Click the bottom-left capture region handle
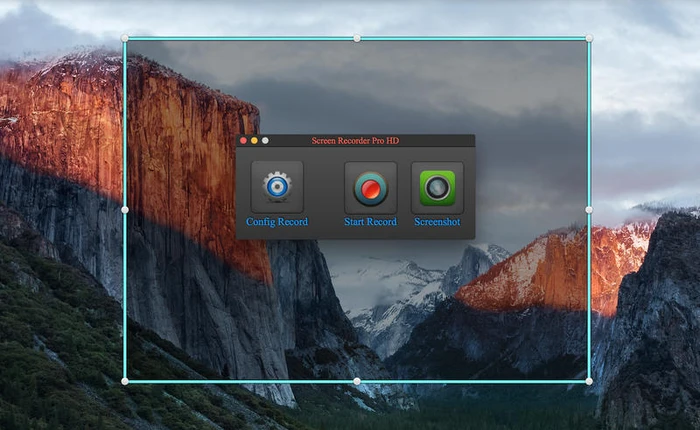This screenshot has width=700, height=430. [125, 381]
